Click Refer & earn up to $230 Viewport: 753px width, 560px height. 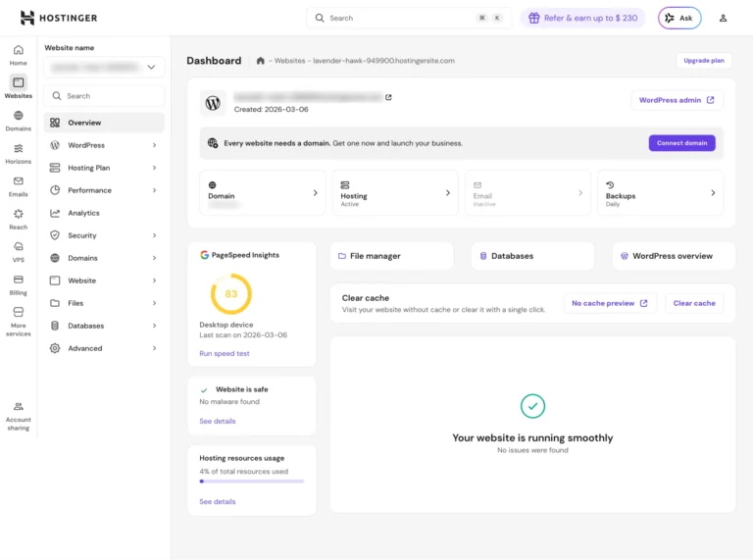pyautogui.click(x=582, y=19)
